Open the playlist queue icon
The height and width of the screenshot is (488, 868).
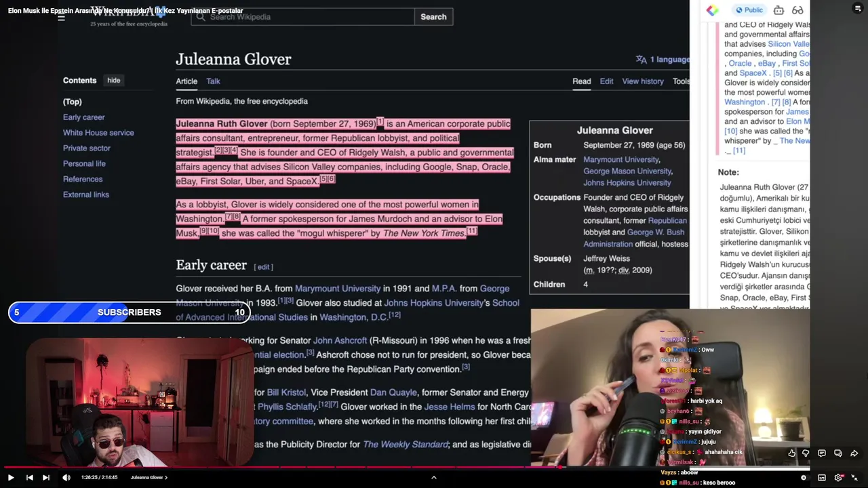[x=857, y=8]
